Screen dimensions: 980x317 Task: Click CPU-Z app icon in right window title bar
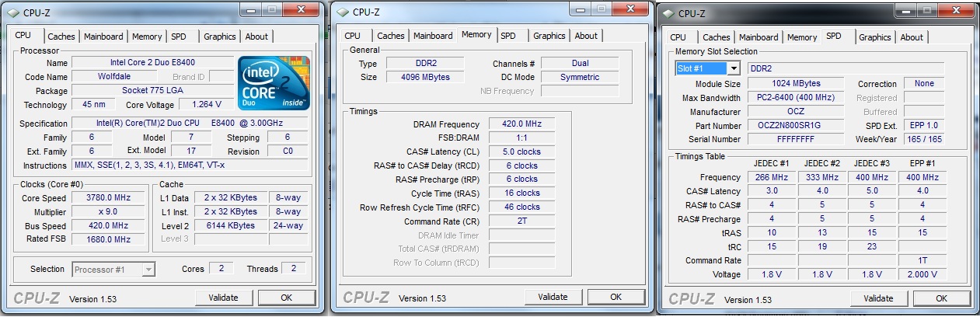point(669,13)
